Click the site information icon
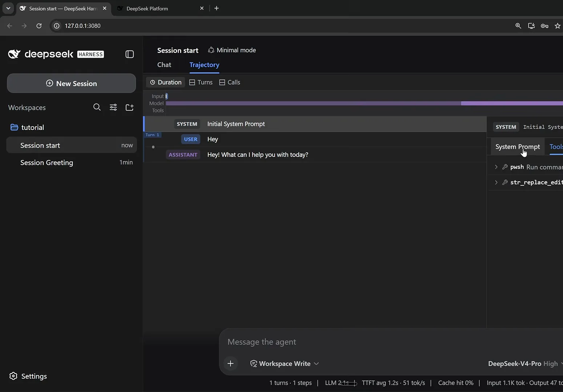This screenshot has height=392, width=563. [x=57, y=26]
